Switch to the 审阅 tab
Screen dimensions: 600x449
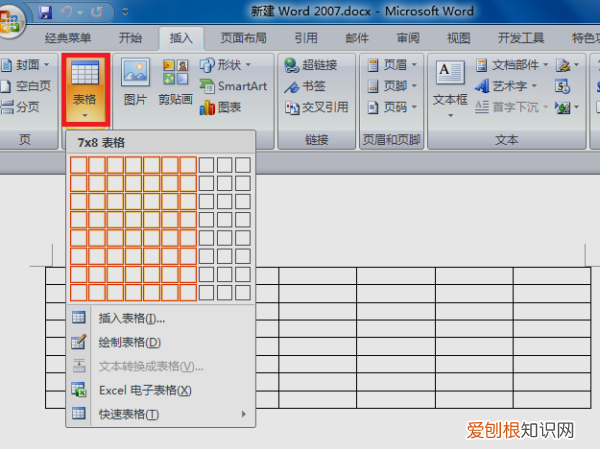coord(408,38)
